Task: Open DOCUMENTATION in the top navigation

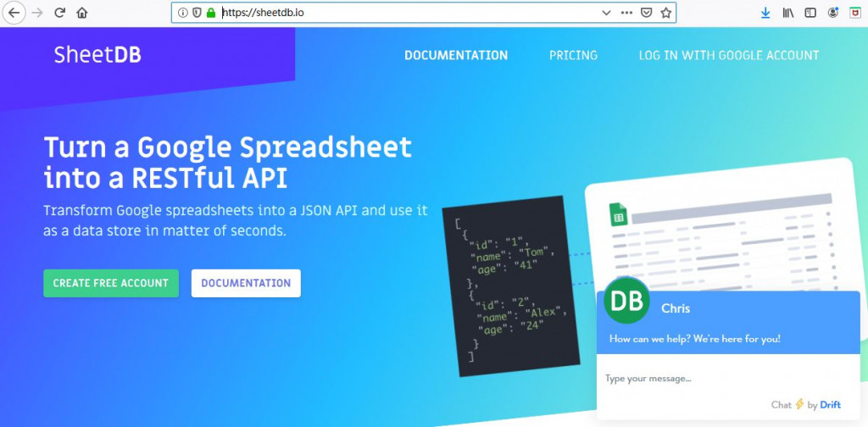Action: [456, 55]
